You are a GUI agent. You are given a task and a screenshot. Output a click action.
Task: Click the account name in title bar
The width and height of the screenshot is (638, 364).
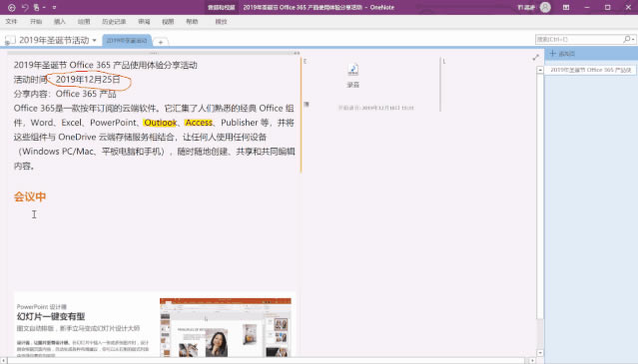526,7
